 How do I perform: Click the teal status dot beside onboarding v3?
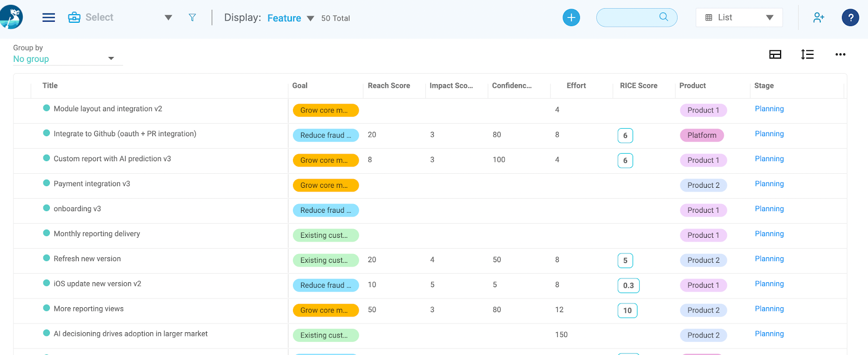[x=47, y=208]
